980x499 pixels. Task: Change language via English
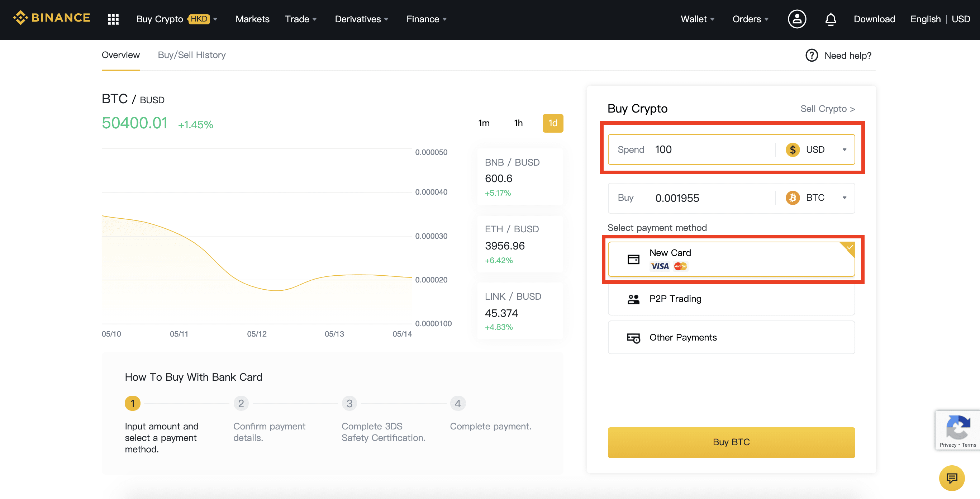click(925, 19)
